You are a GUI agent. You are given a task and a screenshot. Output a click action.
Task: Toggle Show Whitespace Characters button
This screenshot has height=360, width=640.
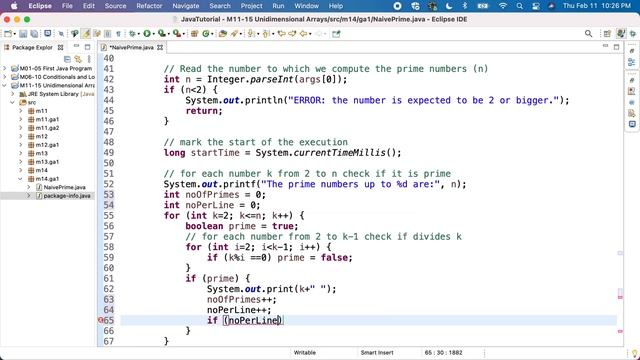(118, 34)
